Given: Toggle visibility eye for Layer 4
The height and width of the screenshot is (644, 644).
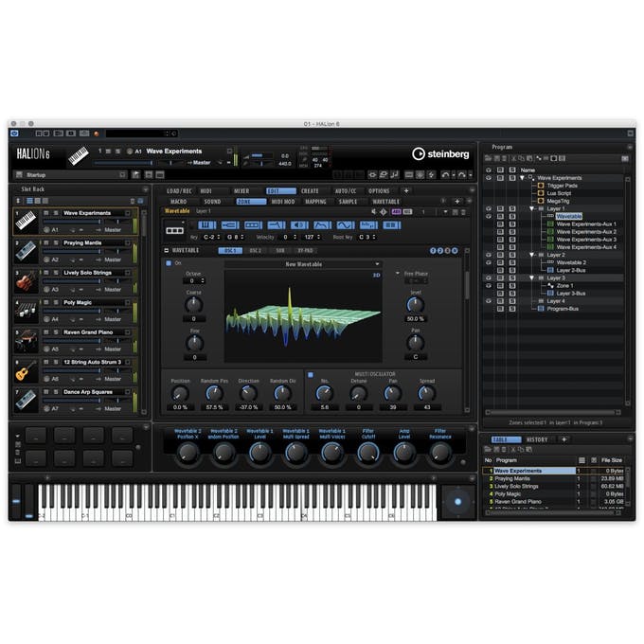Looking at the screenshot, I should pyautogui.click(x=489, y=301).
